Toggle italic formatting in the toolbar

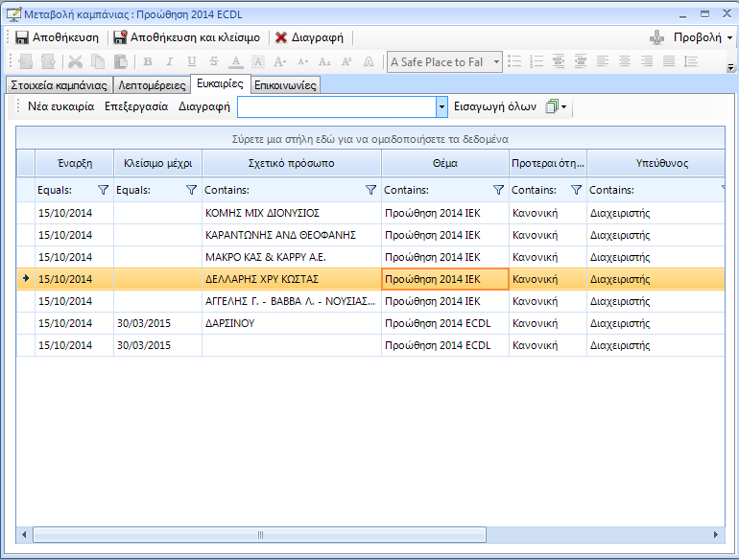point(168,62)
